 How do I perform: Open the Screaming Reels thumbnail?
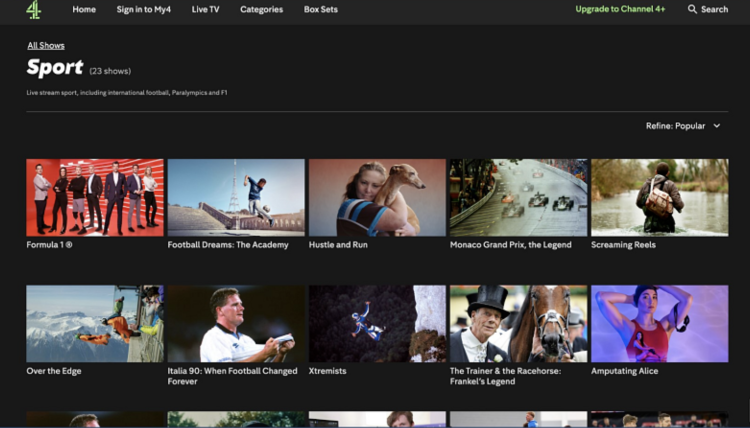coord(660,198)
